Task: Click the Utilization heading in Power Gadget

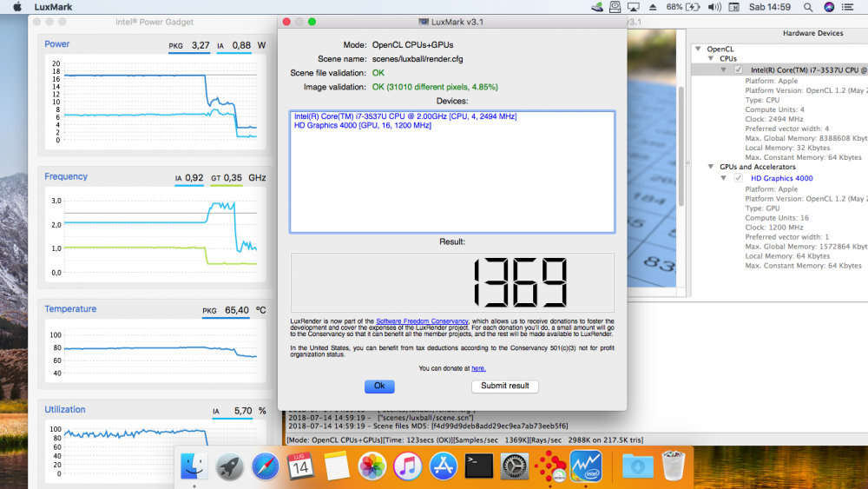Action: point(65,409)
